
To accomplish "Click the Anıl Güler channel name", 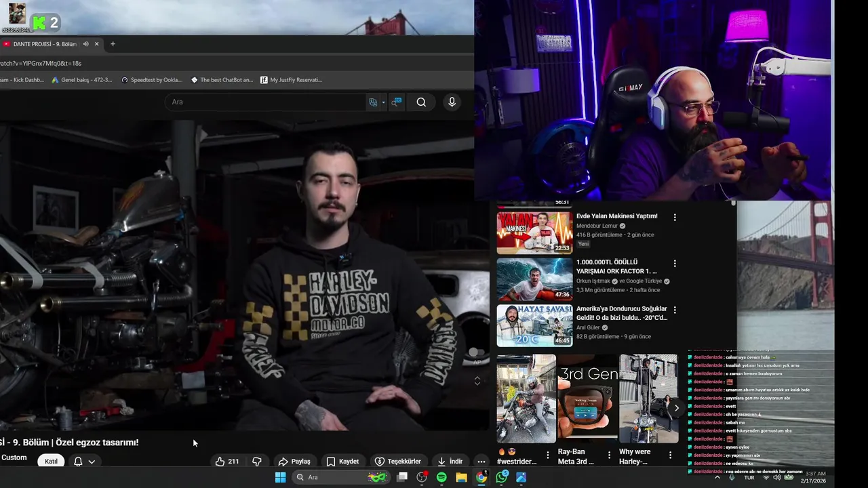I will pyautogui.click(x=588, y=328).
